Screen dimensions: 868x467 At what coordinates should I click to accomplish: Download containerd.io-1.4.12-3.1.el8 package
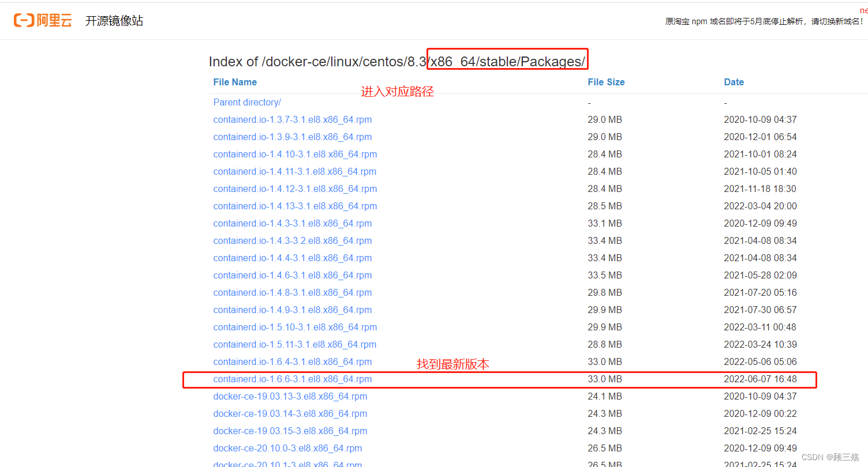(295, 189)
